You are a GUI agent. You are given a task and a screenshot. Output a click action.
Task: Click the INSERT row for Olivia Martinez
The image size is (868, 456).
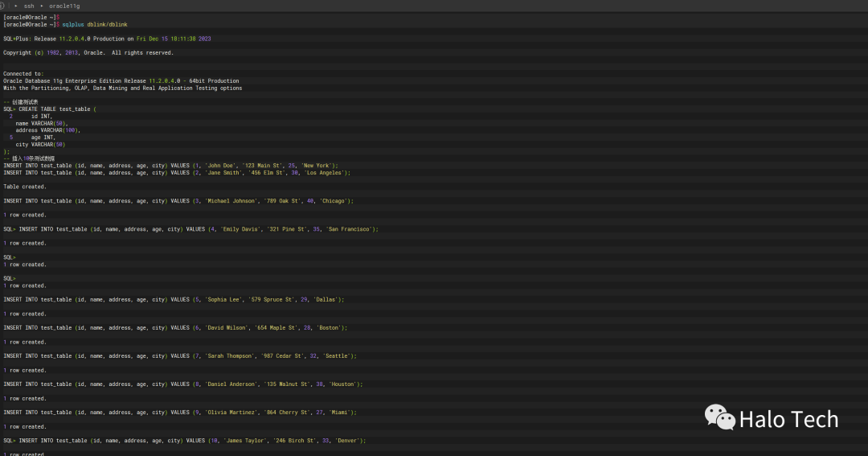[180, 413]
